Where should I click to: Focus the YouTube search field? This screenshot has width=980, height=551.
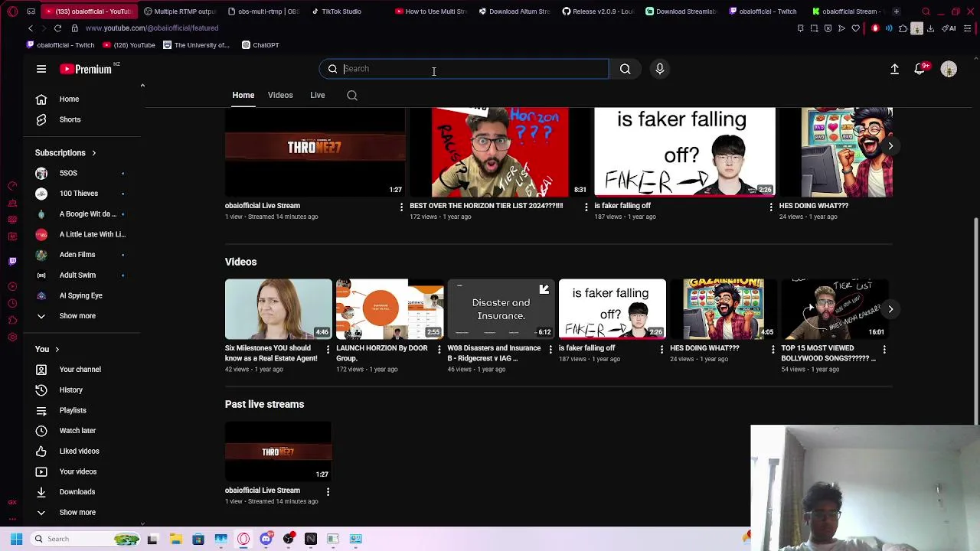coord(464,69)
